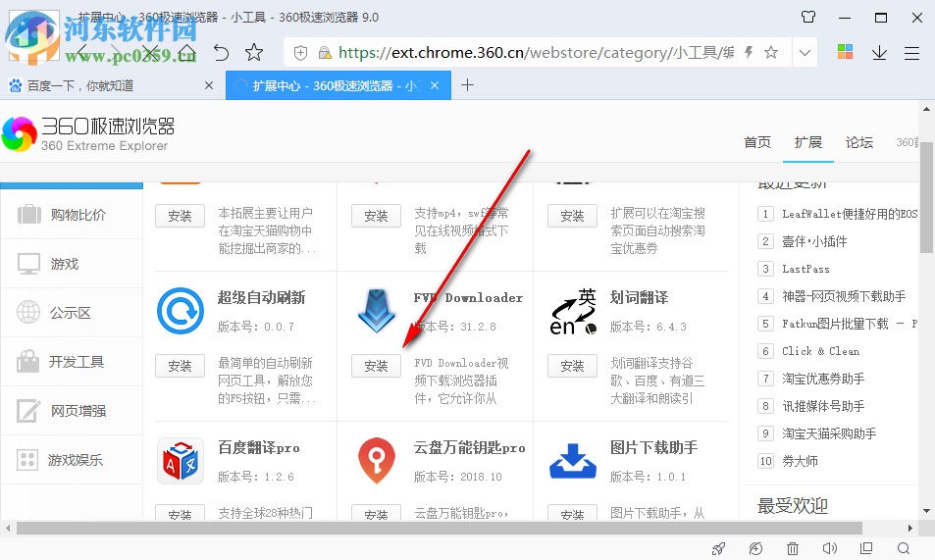The width and height of the screenshot is (935, 560).
Task: Open the browser hamburger menu
Action: tap(911, 53)
